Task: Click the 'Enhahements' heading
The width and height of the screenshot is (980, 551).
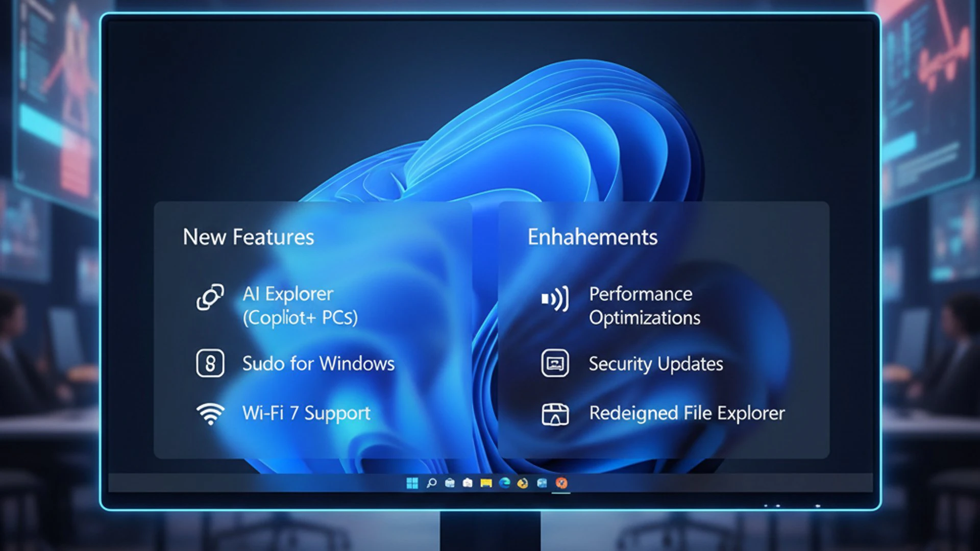Action: (593, 237)
